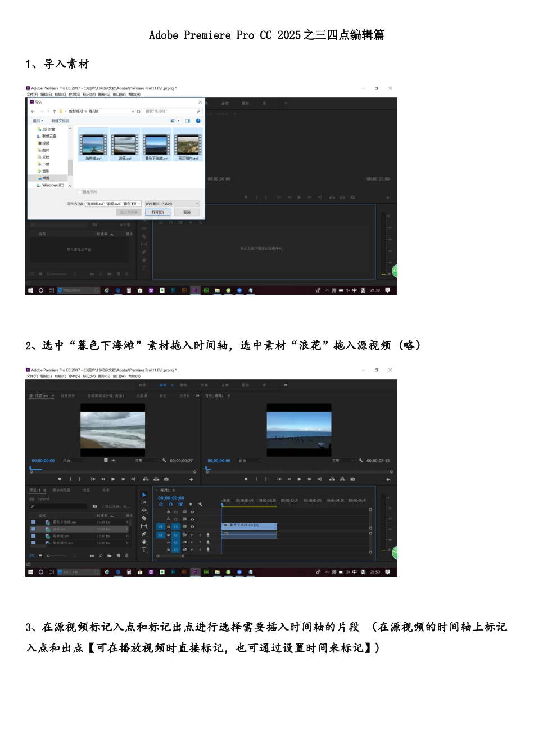Viewport: 534px width, 756px height.
Task: Open 文件(F) menu in second screenshot
Action: pyautogui.click(x=32, y=376)
